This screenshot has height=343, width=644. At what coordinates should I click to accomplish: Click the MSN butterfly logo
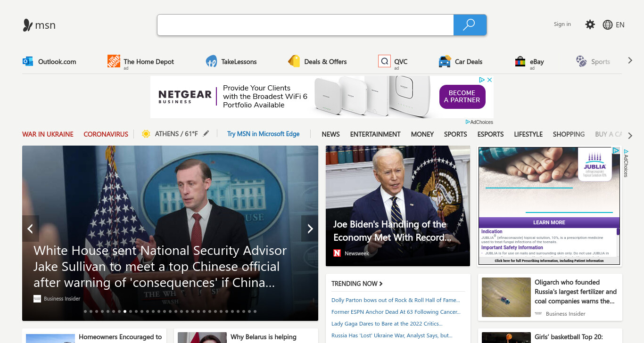[28, 25]
